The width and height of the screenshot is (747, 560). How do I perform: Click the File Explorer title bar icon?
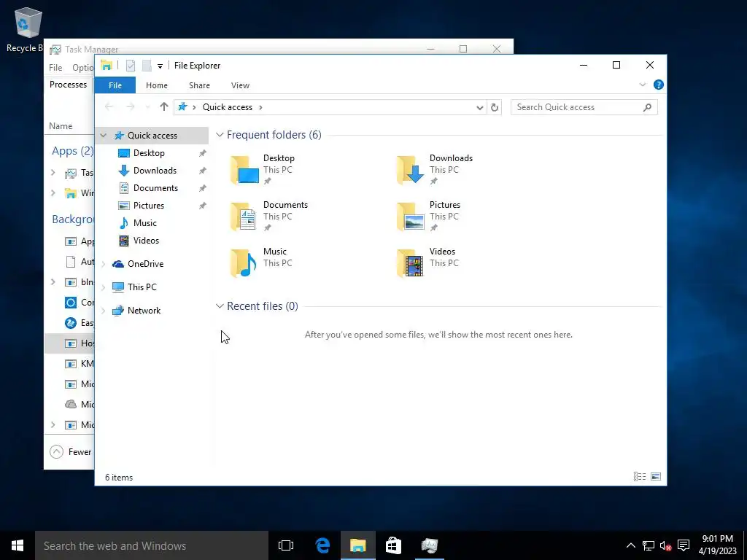point(107,65)
